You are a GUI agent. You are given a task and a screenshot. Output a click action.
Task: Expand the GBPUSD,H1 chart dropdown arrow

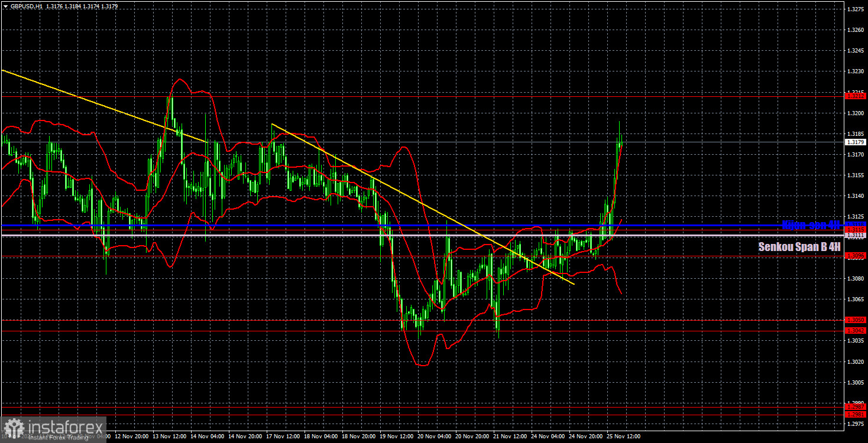(x=7, y=7)
